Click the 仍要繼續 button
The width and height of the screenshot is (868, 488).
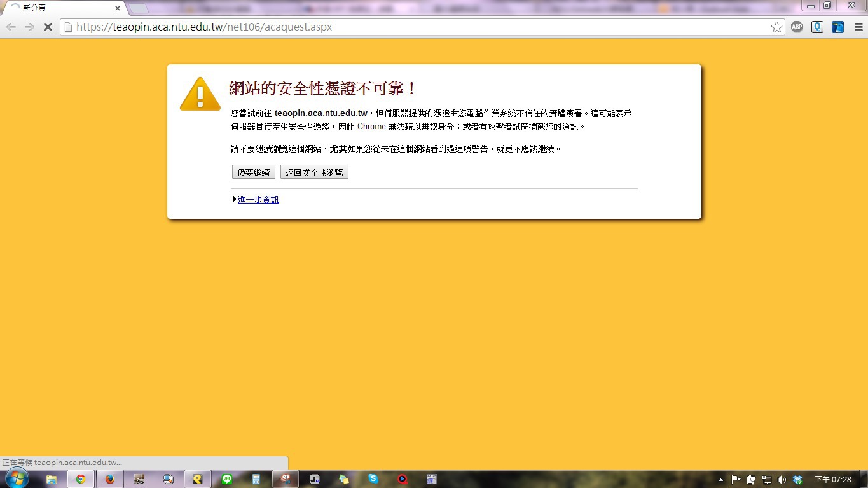pos(254,172)
